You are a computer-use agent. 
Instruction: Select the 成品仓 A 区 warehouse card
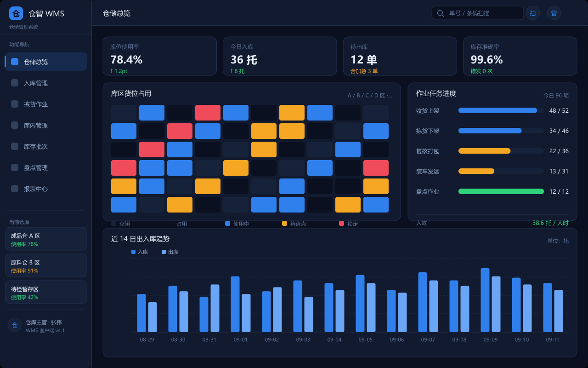point(46,239)
